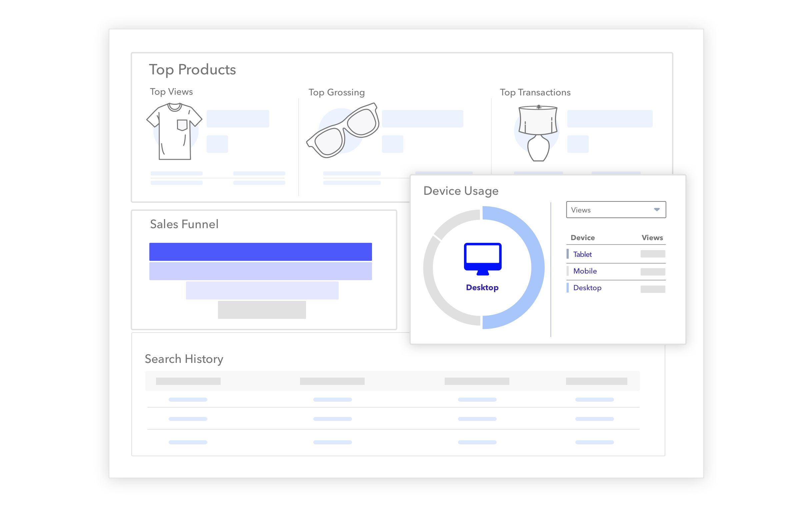Select the Desktop row in device table
This screenshot has height=519, width=812.
point(587,288)
